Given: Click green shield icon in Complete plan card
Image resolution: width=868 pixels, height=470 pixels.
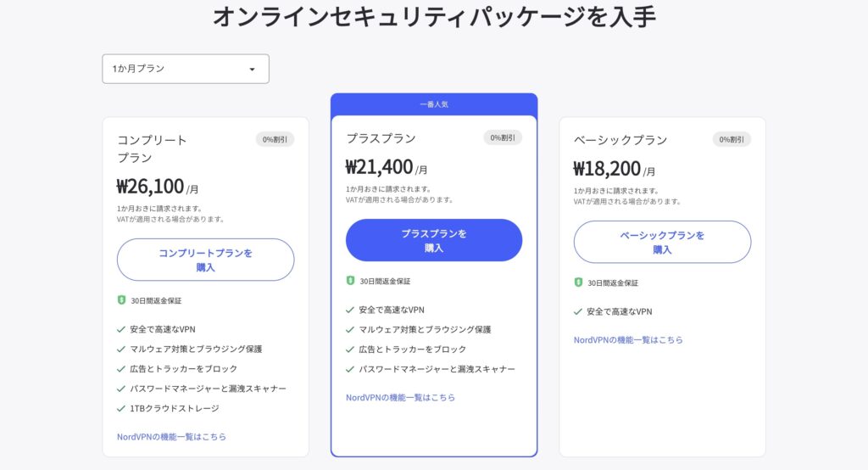Looking at the screenshot, I should pyautogui.click(x=121, y=300).
